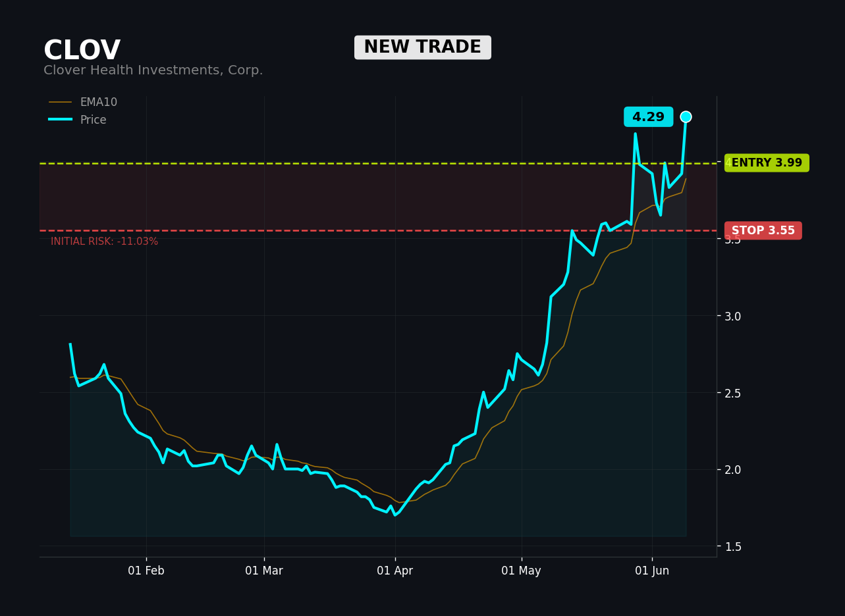Toggle the Price legend entry
This screenshot has width=845, height=616.
[78, 120]
